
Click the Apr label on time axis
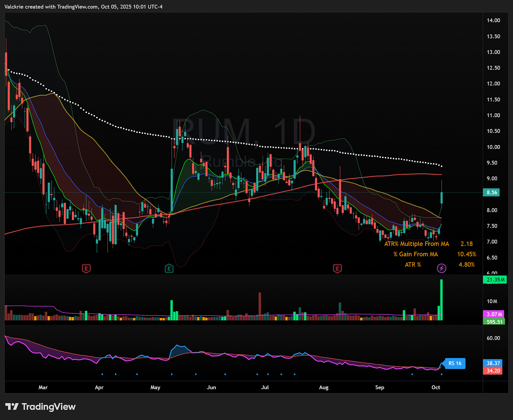click(x=99, y=387)
